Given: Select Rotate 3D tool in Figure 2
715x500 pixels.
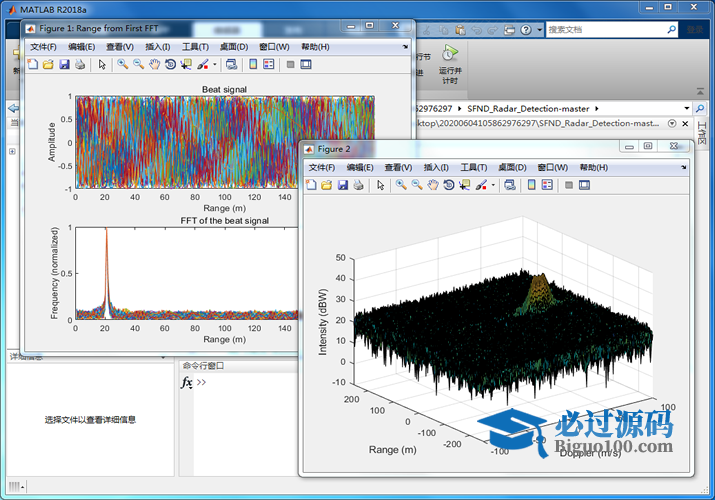Looking at the screenshot, I should [x=449, y=185].
